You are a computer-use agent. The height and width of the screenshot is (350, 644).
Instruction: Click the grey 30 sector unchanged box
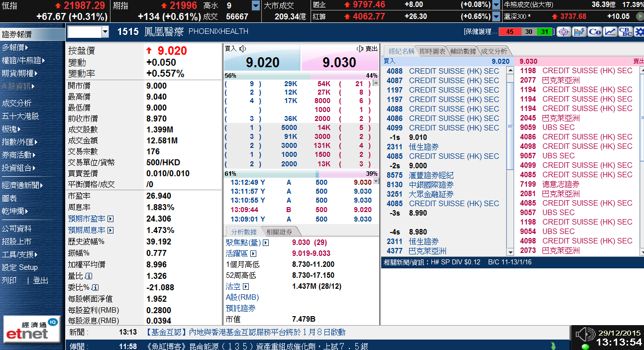pyautogui.click(x=529, y=32)
